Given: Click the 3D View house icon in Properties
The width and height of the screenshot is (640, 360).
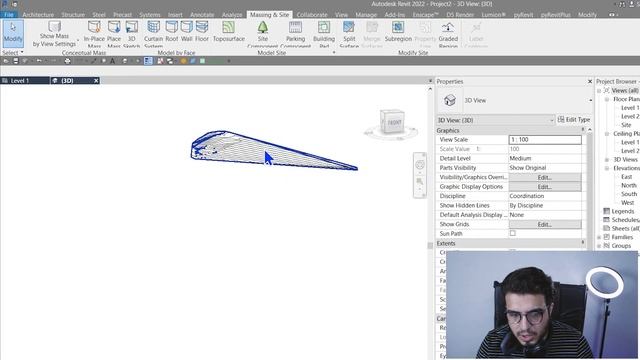Looking at the screenshot, I should click(450, 100).
